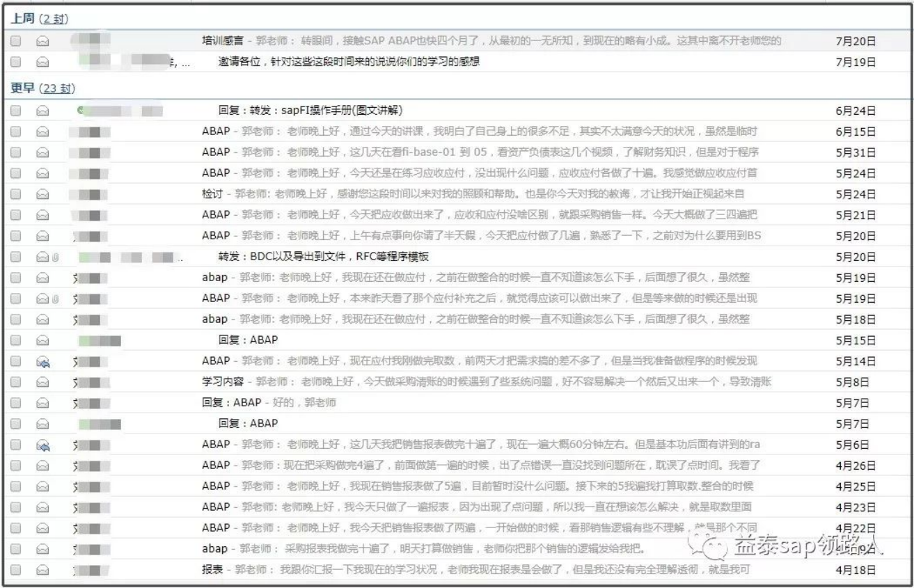This screenshot has width=914, height=588.
Task: Select checkbox in 5月31日 row
Action: point(15,152)
